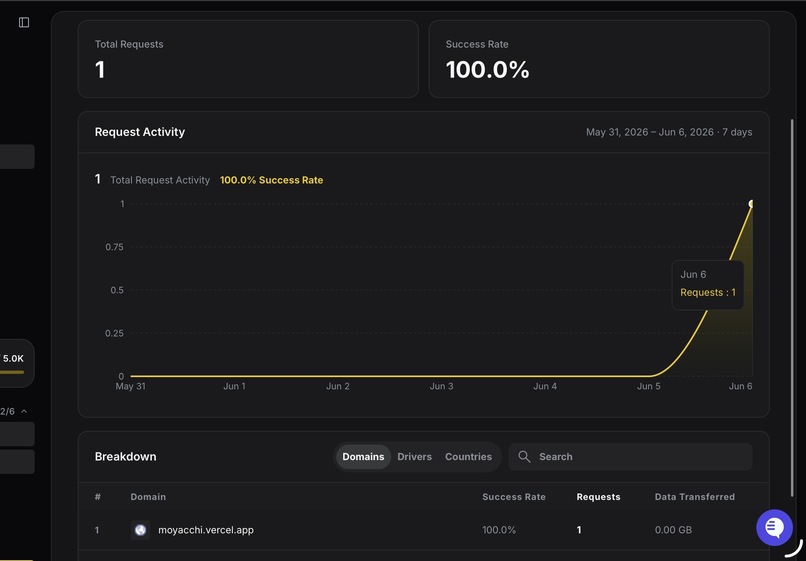The width and height of the screenshot is (806, 561).
Task: Click the page vertical scrollbar
Action: 792,307
